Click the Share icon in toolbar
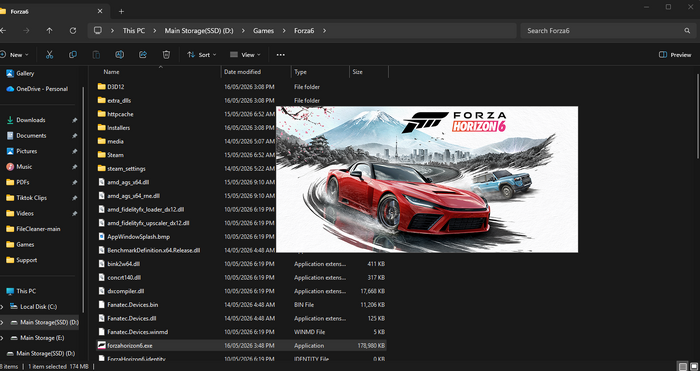This screenshot has height=371, width=700. point(143,54)
